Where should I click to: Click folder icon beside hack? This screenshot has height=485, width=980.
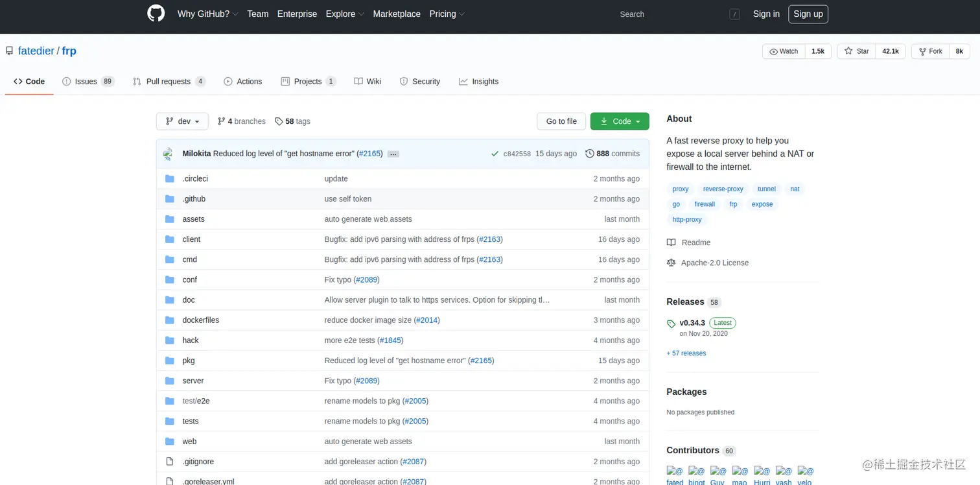(170, 340)
